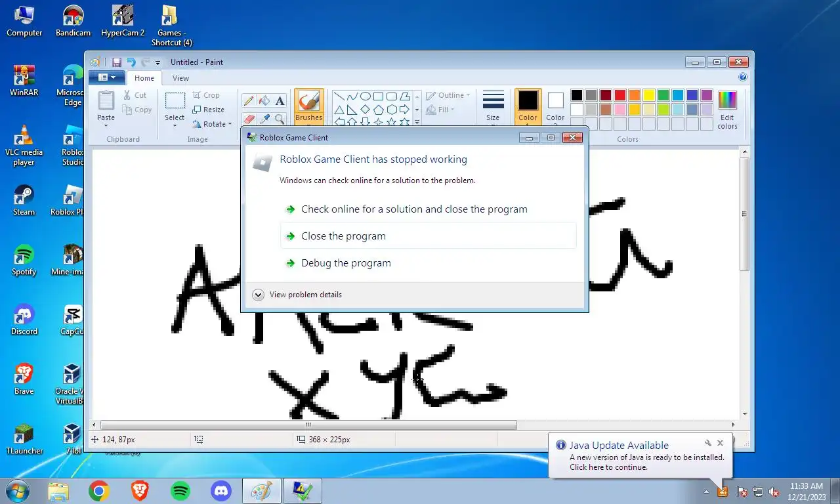The height and width of the screenshot is (504, 840).
Task: Click the muted volume tray icon
Action: tap(774, 492)
